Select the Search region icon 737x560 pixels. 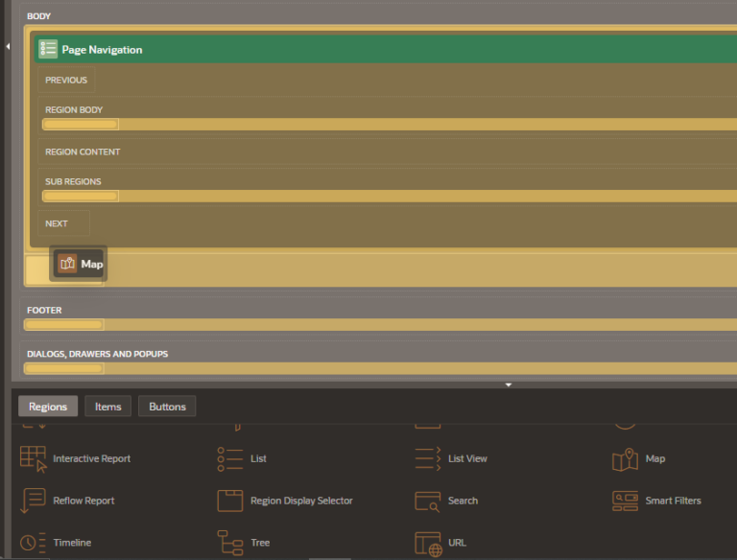[428, 501]
